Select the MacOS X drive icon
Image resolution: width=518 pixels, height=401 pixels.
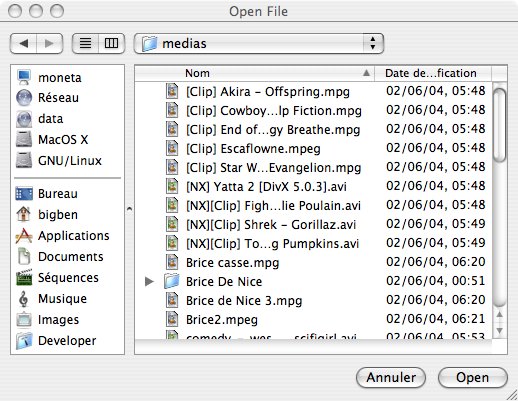coord(24,139)
